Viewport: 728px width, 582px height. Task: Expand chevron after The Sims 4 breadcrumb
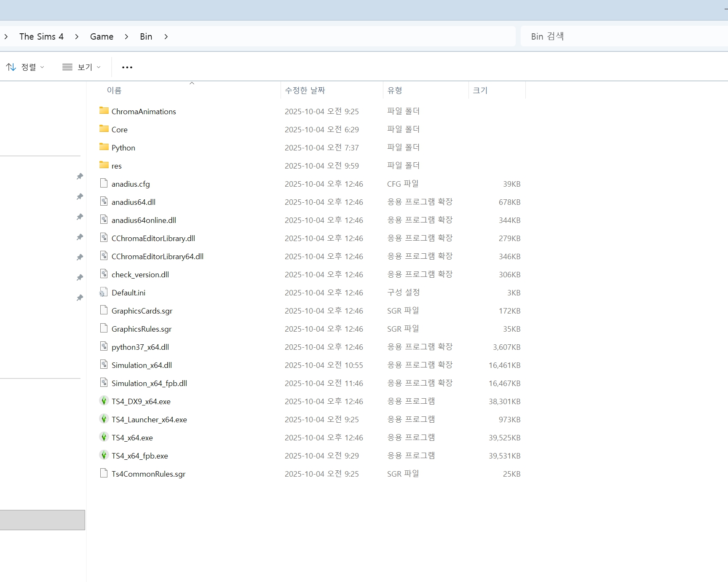(77, 37)
